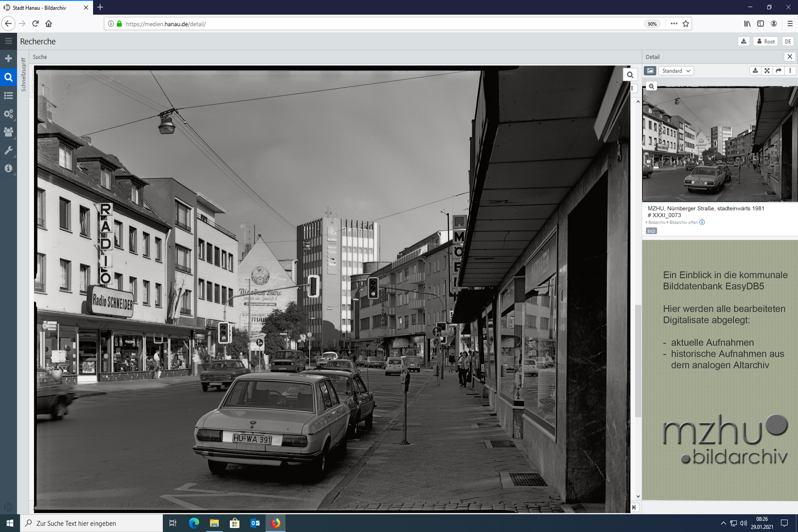Click the DE language button
This screenshot has height=532, width=798.
[787, 41]
